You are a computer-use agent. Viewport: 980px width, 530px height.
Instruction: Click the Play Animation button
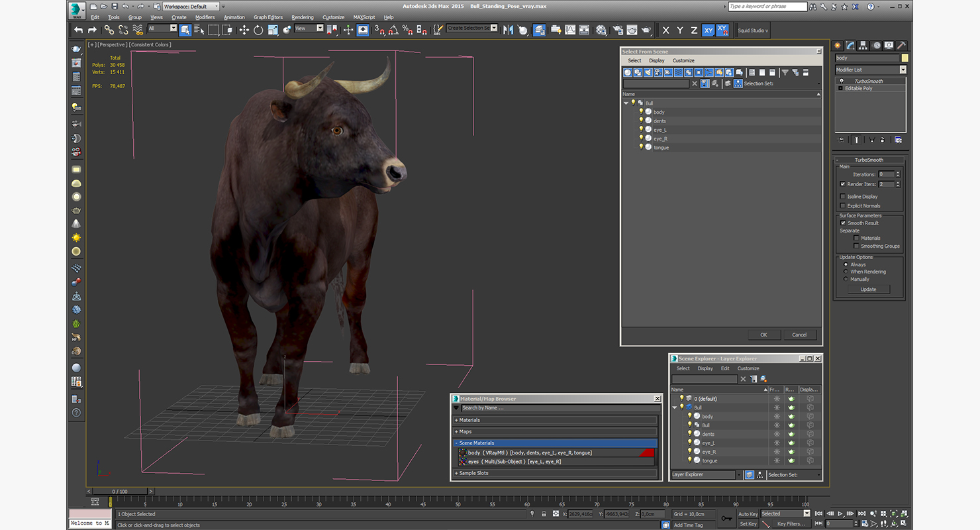(840, 513)
